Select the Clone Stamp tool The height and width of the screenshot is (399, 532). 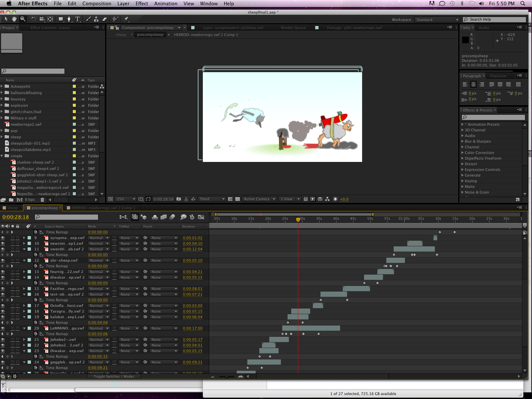96,19
